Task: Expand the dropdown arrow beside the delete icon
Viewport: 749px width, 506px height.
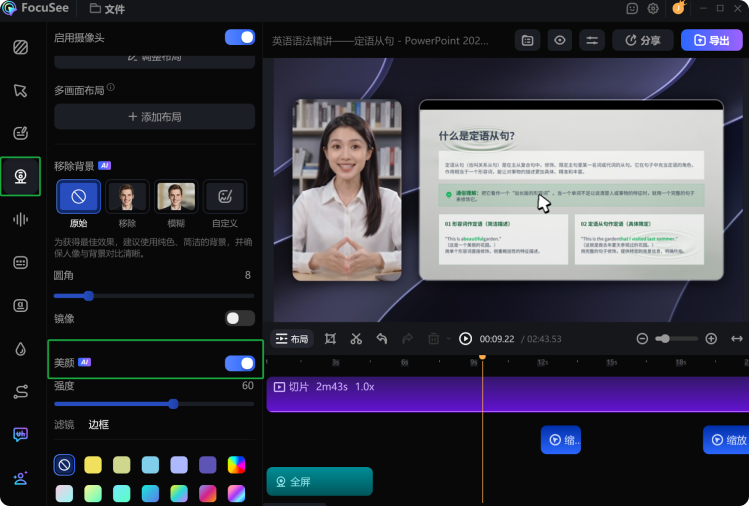Action: (x=448, y=339)
